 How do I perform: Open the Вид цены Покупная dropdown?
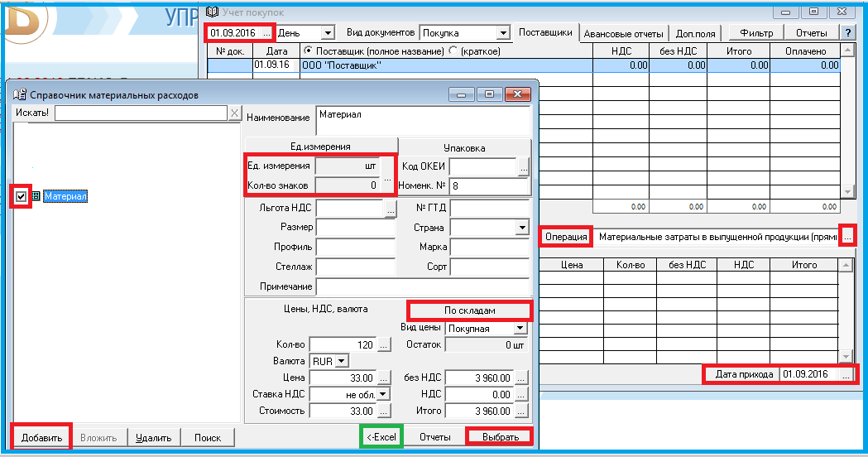point(520,329)
